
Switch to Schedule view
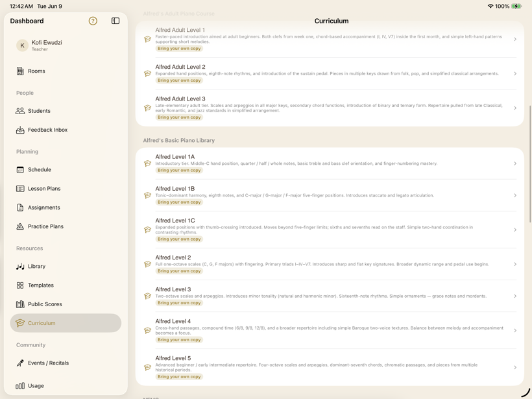[66, 169]
